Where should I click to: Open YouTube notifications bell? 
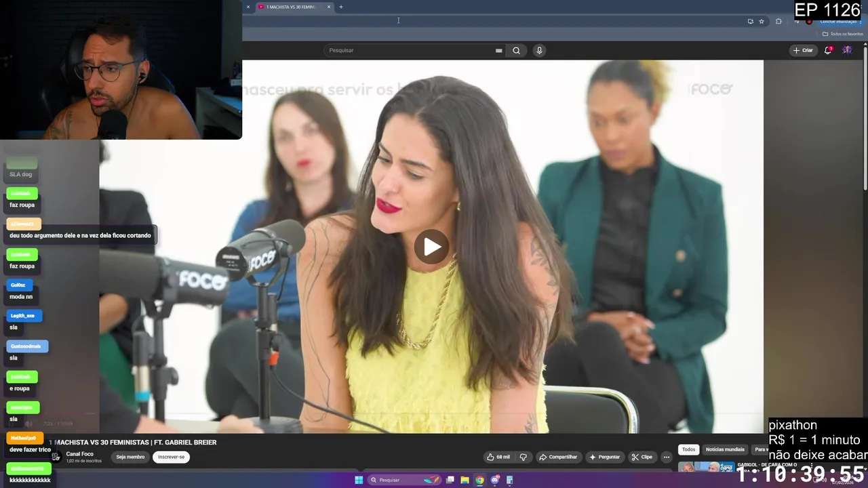(829, 50)
